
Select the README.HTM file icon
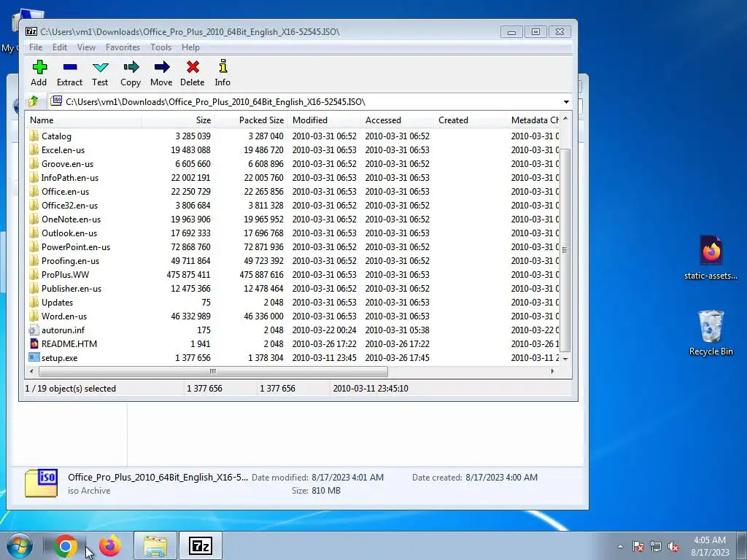coord(34,344)
